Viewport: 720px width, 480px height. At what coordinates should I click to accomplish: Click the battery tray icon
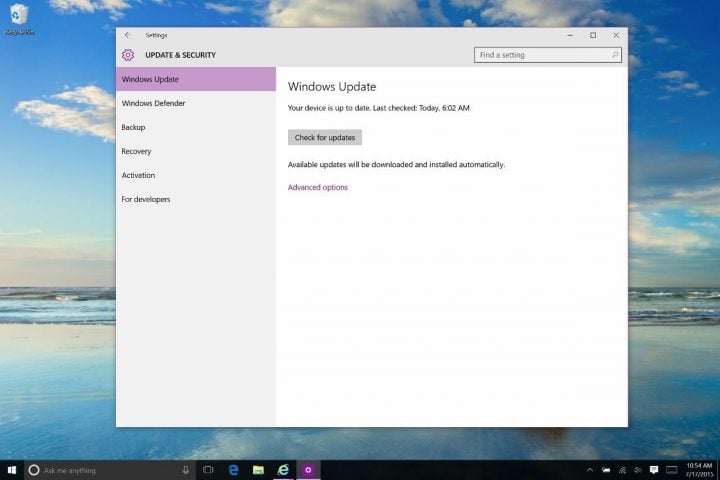(x=606, y=470)
